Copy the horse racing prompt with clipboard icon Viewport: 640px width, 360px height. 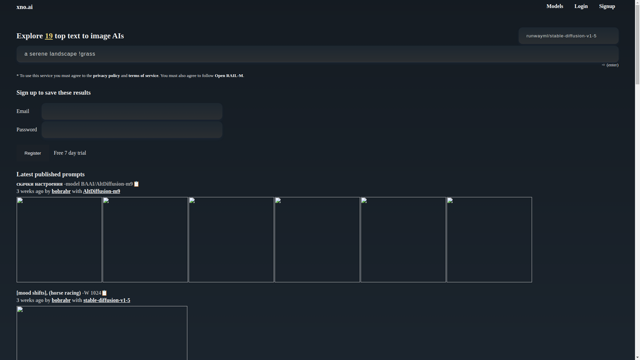coord(104,293)
